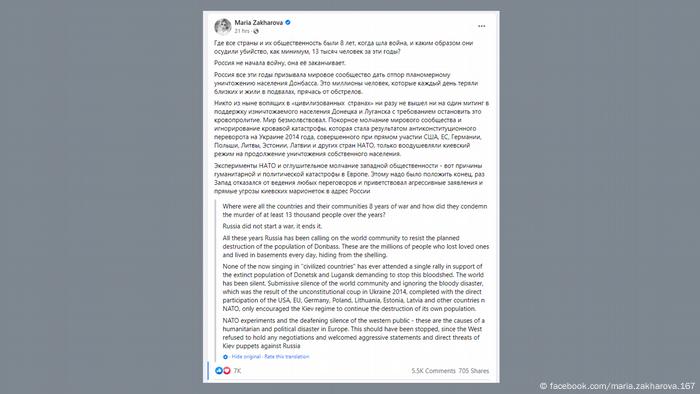Click translated line "Russia did not start a war"

pyautogui.click(x=272, y=226)
